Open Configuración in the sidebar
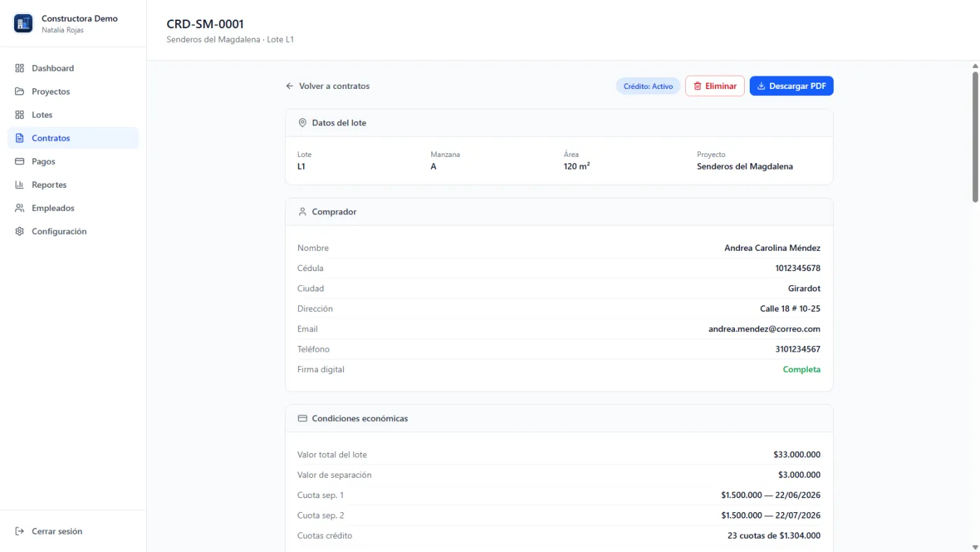The image size is (980, 552). tap(73, 231)
